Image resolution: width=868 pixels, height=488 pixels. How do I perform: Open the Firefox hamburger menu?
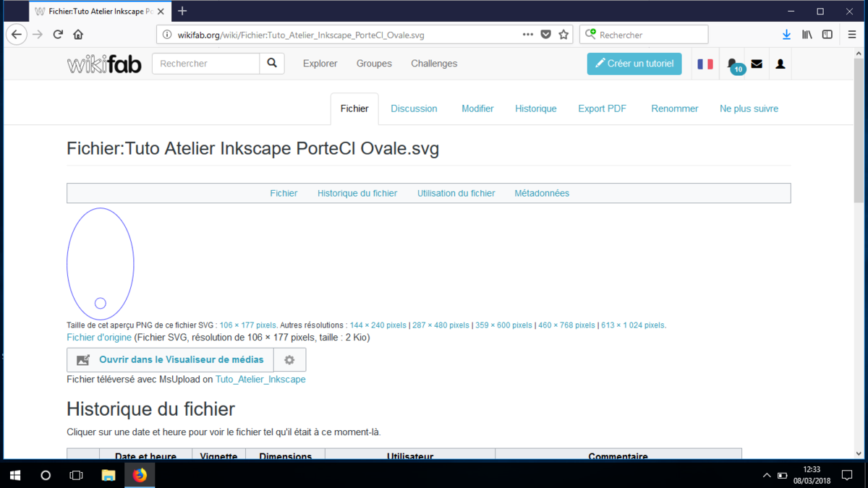coord(851,34)
